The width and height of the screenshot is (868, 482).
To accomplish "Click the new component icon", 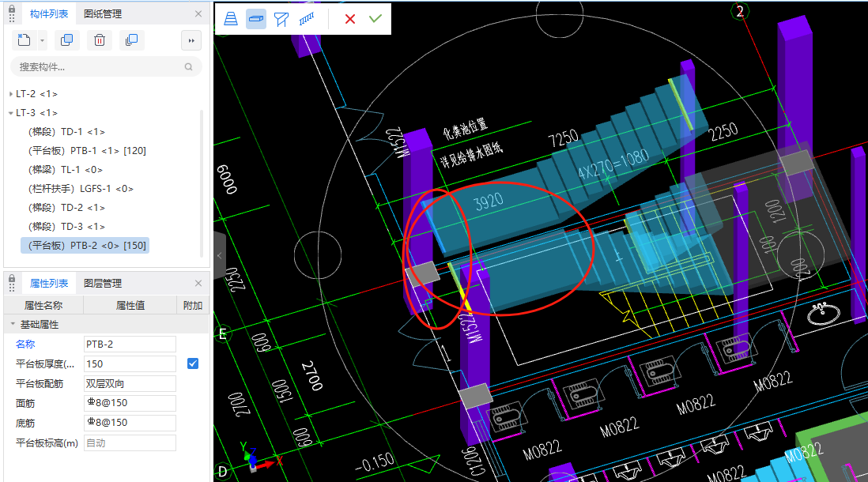I will pos(24,40).
